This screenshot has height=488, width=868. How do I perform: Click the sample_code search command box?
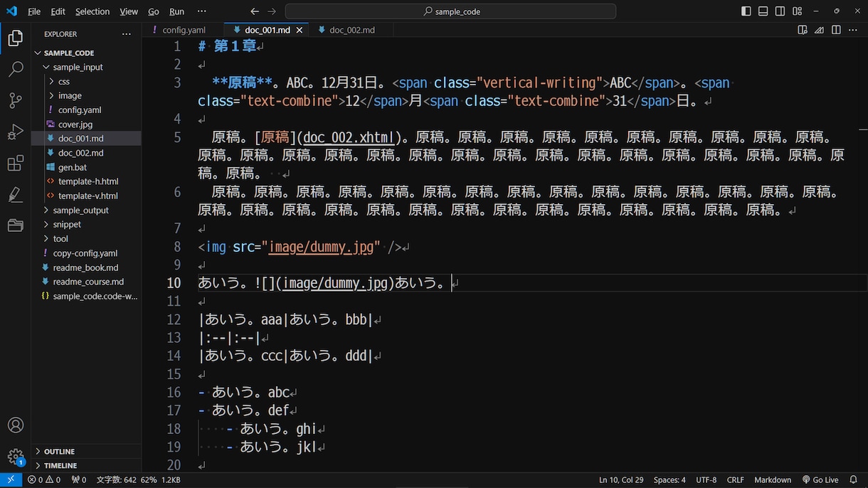point(450,11)
